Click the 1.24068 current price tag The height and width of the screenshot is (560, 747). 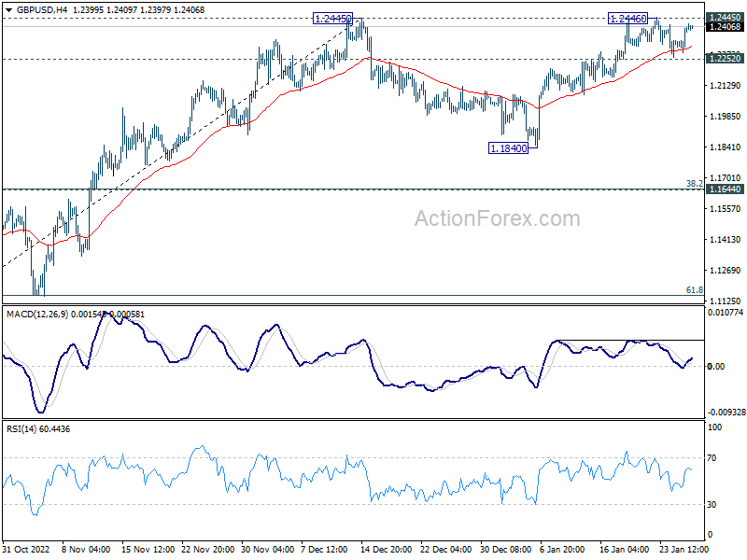pos(726,27)
